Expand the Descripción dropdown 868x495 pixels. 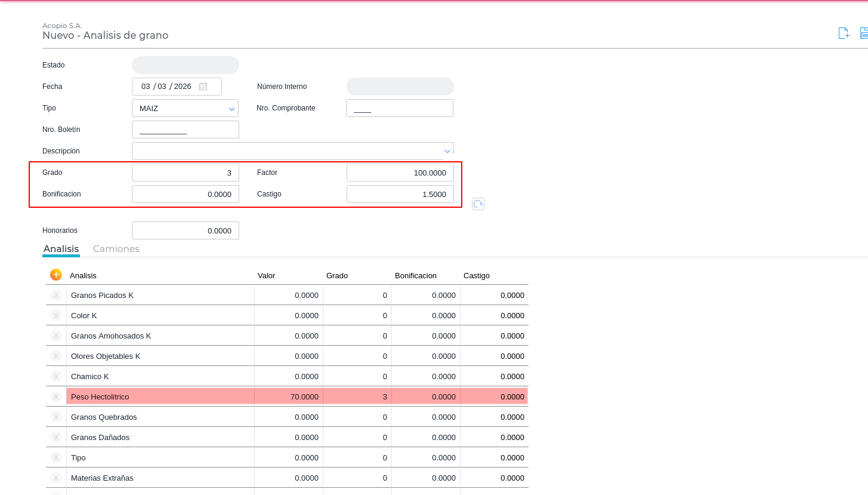[447, 151]
